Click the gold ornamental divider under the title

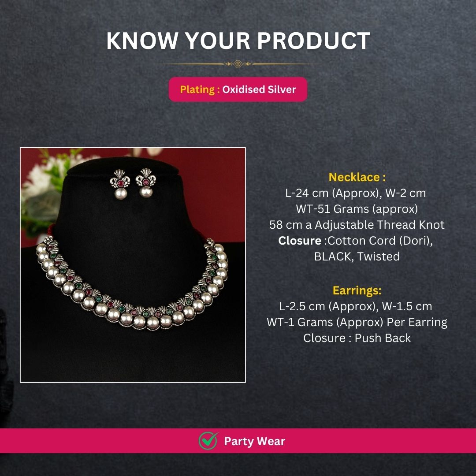(x=238, y=64)
